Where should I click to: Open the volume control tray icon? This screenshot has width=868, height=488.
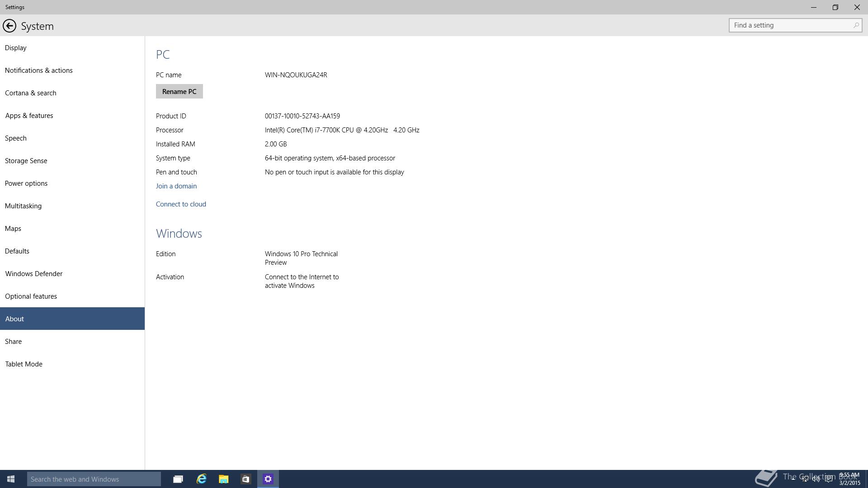click(x=816, y=479)
